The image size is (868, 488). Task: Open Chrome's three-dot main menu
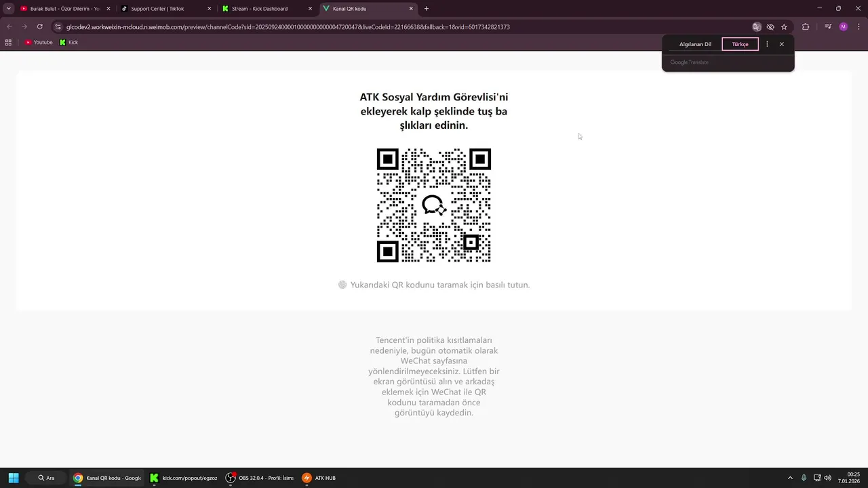tap(857, 27)
